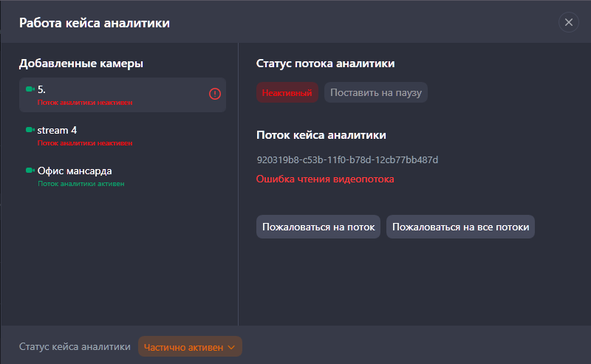This screenshot has width=591, height=364.
Task: Open the Частично активен status dropdown
Action: [190, 347]
